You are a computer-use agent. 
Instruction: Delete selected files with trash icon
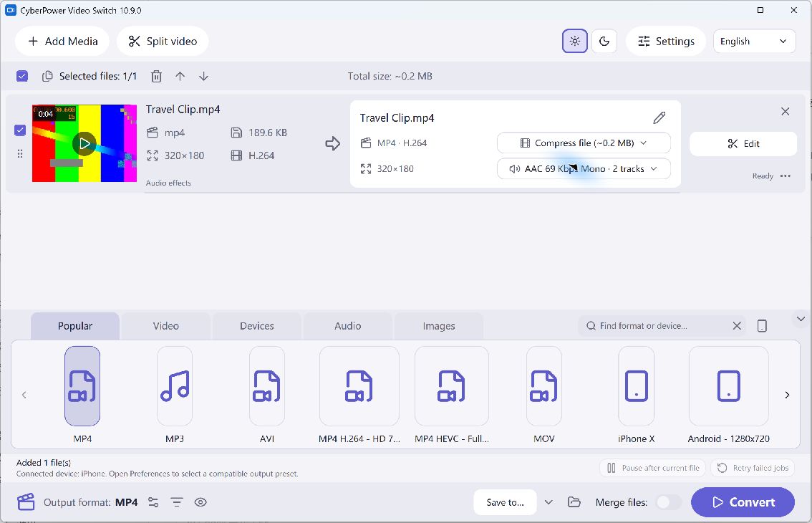156,76
